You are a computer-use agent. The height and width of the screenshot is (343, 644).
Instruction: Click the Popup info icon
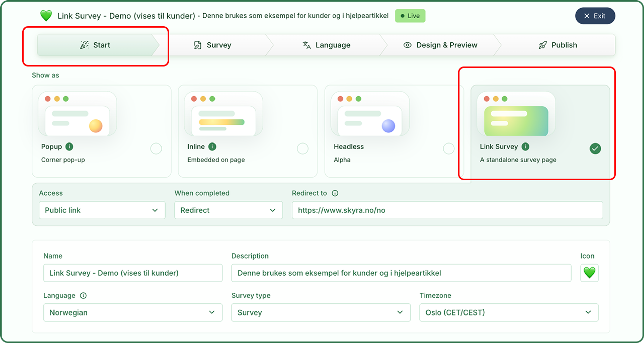pyautogui.click(x=69, y=146)
